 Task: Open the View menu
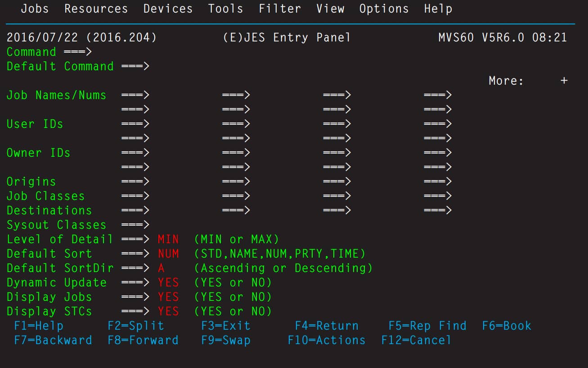coord(330,9)
